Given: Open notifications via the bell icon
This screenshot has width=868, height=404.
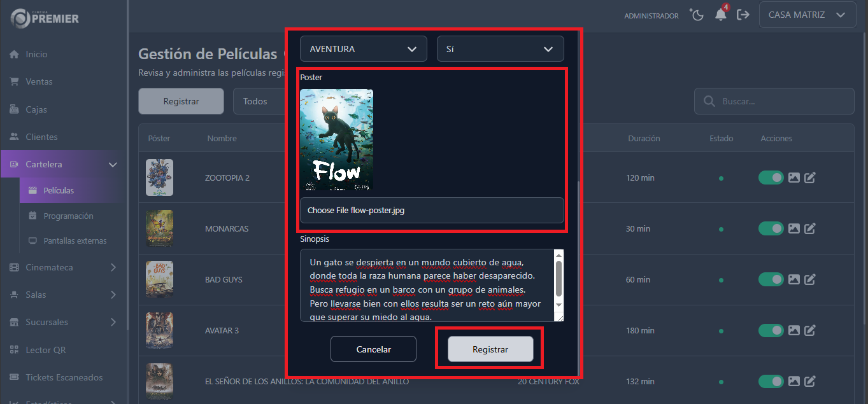Looking at the screenshot, I should pos(720,14).
